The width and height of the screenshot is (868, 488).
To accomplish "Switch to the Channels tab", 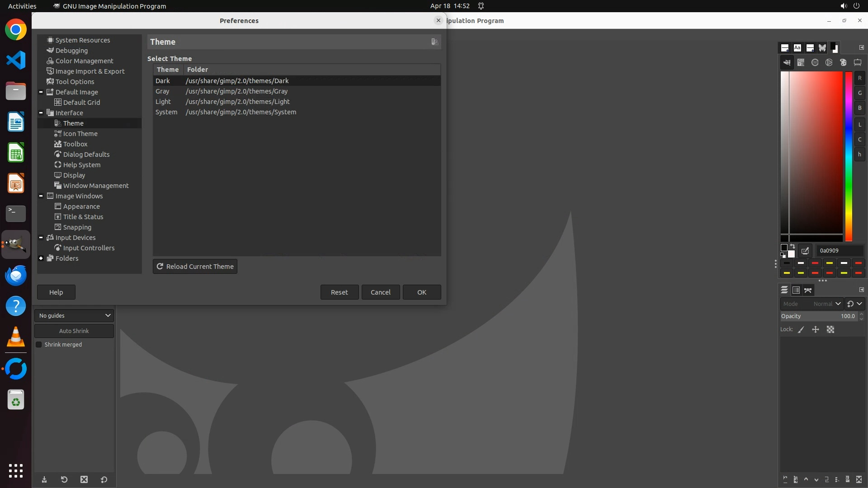I will (796, 290).
